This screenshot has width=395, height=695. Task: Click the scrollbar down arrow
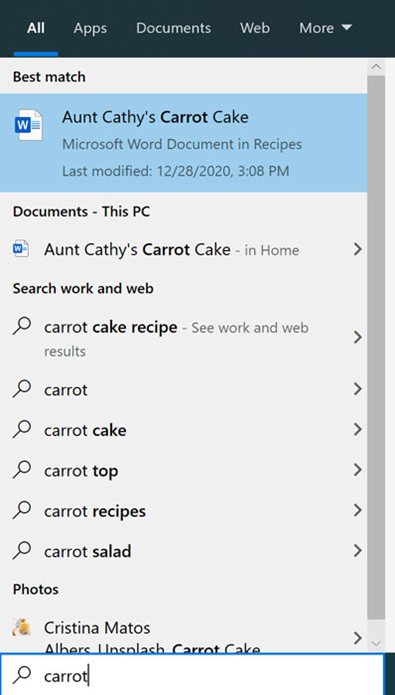click(376, 643)
